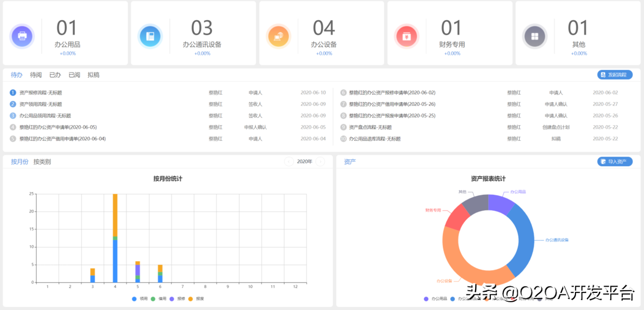
Task: Click the previous year chevron
Action: pos(289,161)
